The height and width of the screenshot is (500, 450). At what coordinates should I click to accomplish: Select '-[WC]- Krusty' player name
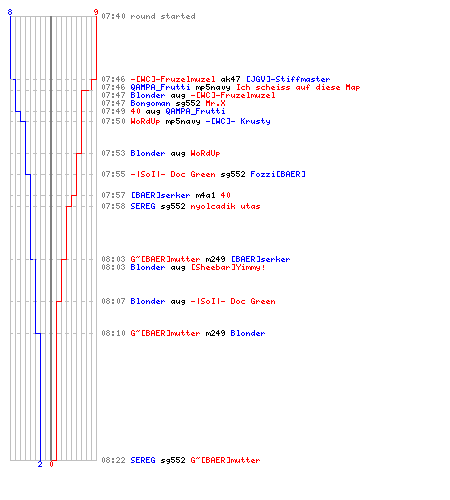point(238,121)
